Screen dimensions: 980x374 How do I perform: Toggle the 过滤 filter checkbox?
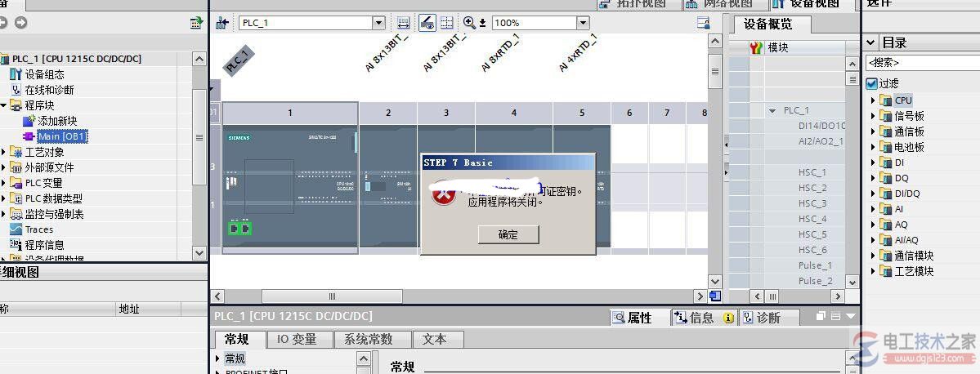click(x=872, y=83)
